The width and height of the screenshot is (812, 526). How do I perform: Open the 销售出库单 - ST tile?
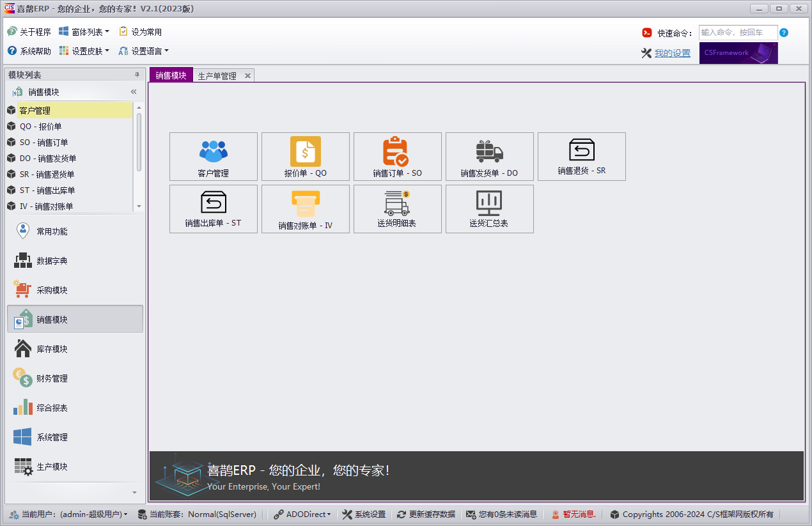coord(214,209)
